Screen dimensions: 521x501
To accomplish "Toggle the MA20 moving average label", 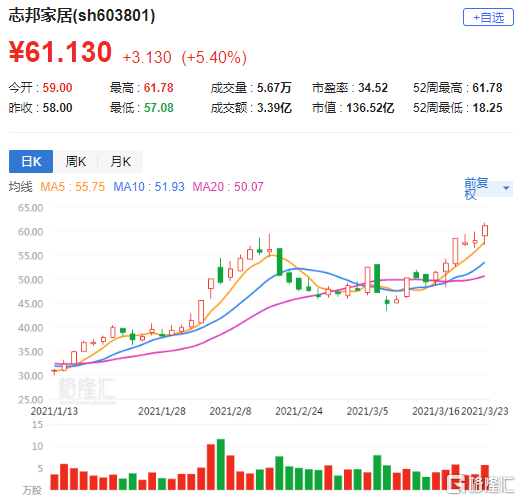I will coord(228,187).
